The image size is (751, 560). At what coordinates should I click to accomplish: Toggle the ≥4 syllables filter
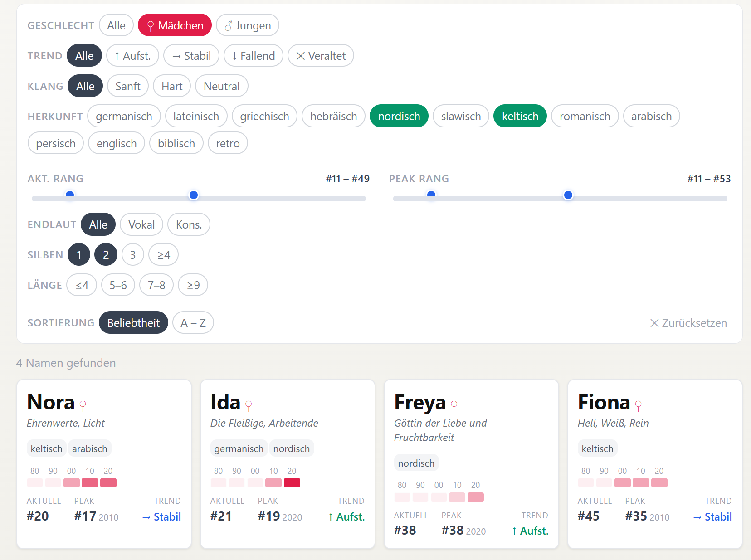[164, 255]
